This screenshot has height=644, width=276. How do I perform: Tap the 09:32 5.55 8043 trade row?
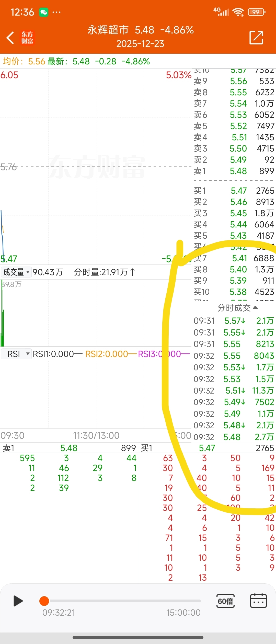pyautogui.click(x=234, y=355)
